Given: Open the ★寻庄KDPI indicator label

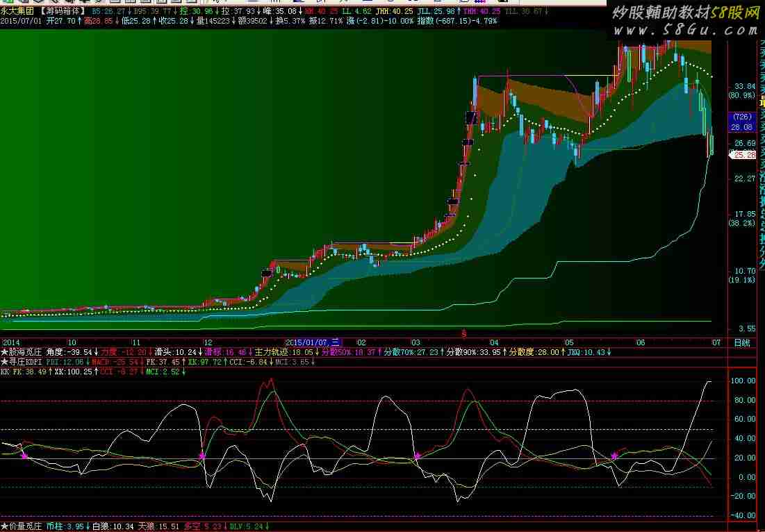Looking at the screenshot, I should pos(22,362).
